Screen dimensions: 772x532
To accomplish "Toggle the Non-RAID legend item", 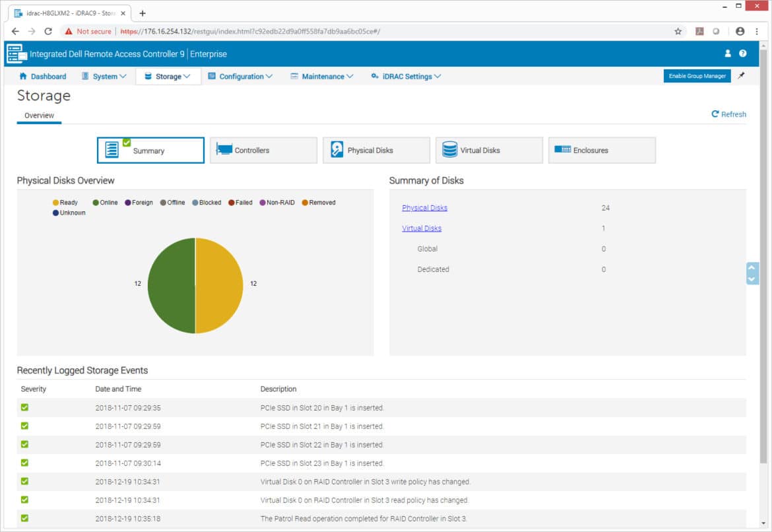I will 277,203.
